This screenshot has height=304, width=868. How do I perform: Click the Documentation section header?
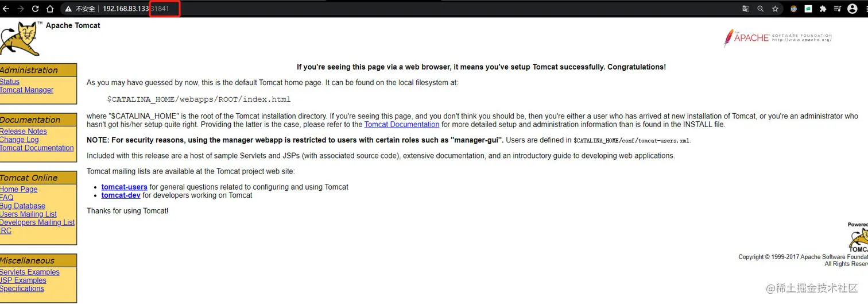click(38, 120)
